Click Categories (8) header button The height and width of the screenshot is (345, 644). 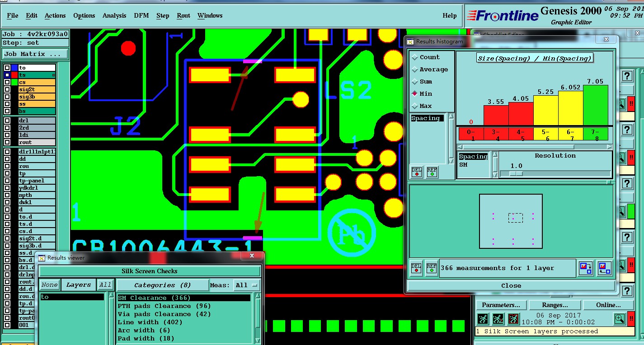pos(162,285)
